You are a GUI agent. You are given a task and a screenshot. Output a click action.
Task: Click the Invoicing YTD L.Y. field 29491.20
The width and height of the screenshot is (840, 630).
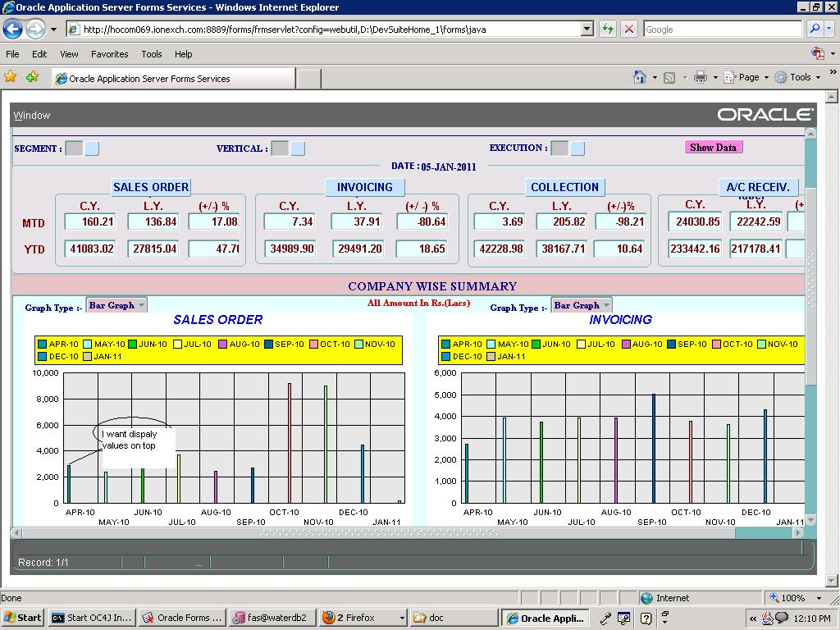point(358,249)
